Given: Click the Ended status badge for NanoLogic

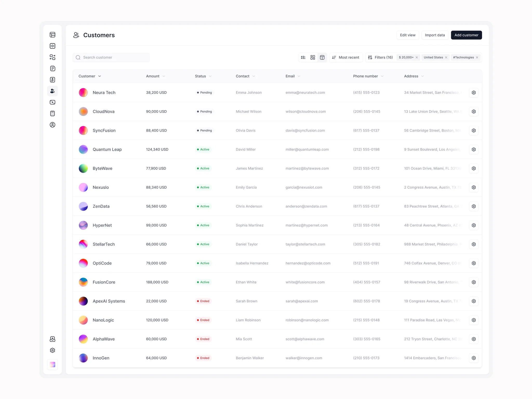Looking at the screenshot, I should (203, 320).
